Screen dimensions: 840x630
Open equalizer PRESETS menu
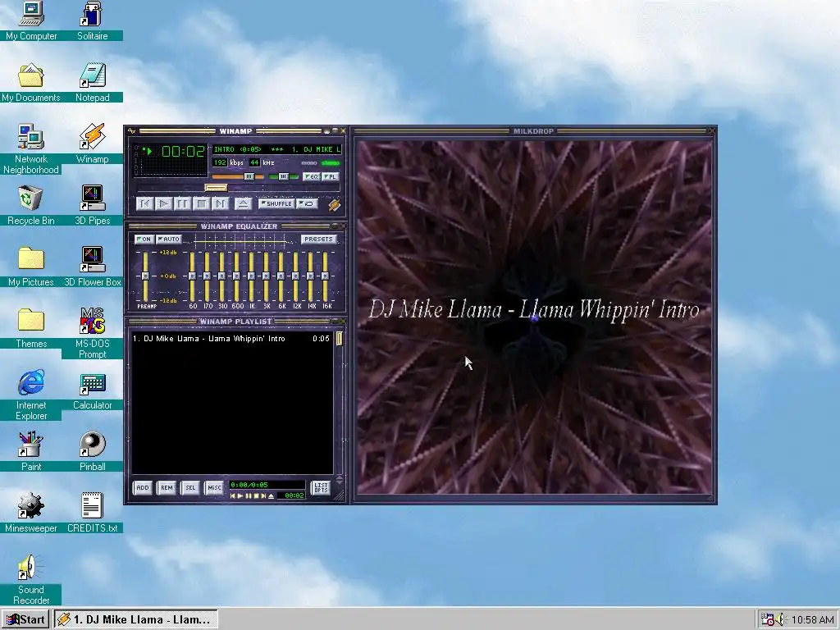coord(318,239)
